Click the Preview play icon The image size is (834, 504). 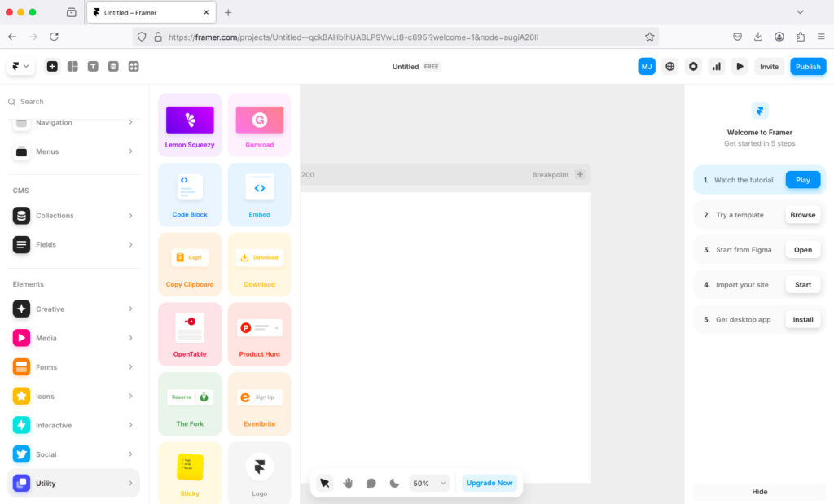click(x=740, y=67)
